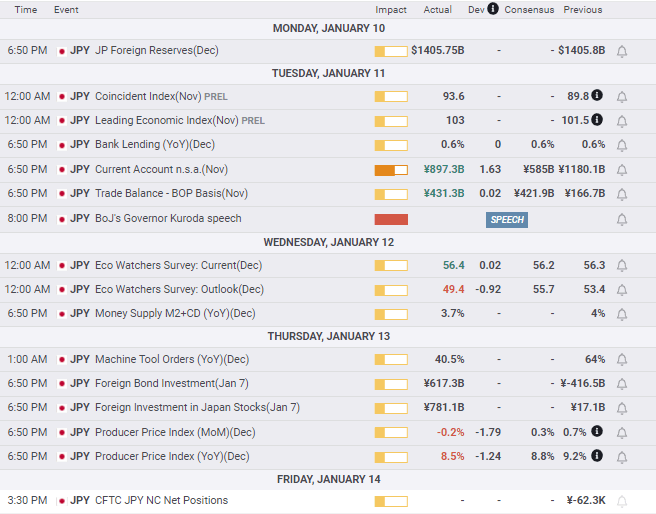Click info icon beside Leading Economic Index previous
Viewport: 656px width, 514px height.
point(598,120)
